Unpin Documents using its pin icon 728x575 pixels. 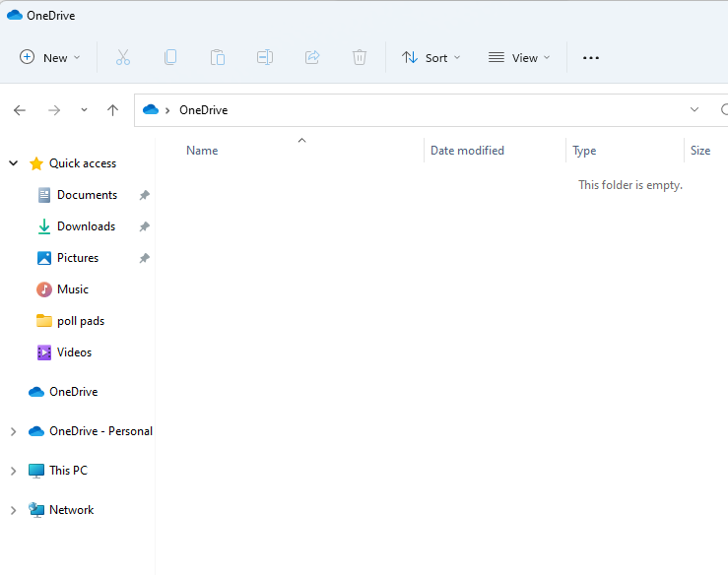coord(145,195)
